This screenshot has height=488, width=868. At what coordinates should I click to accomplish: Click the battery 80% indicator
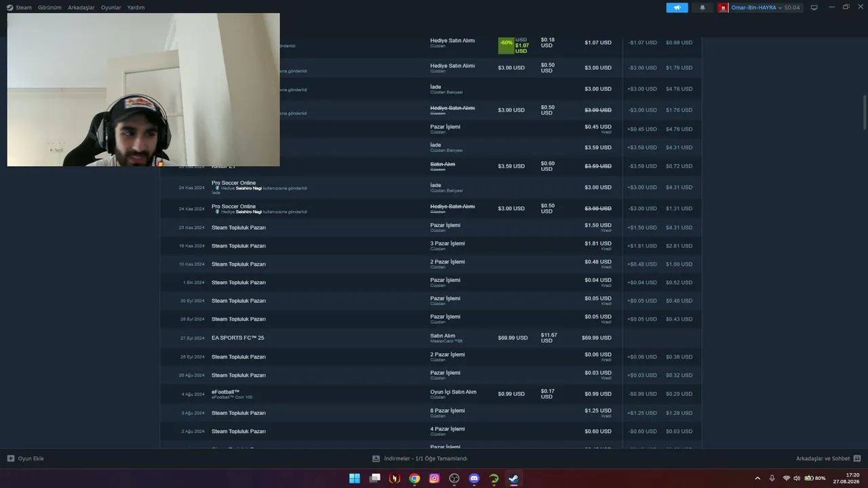(815, 479)
